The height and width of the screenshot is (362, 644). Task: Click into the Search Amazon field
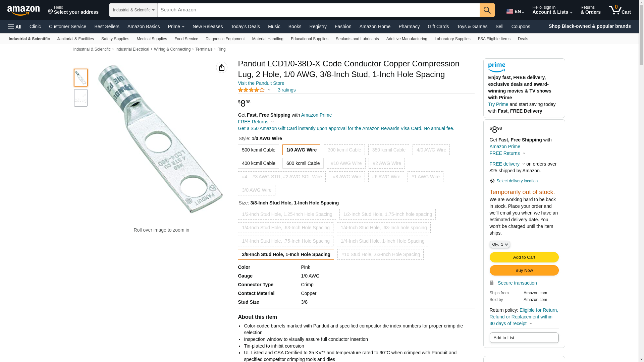tap(318, 10)
